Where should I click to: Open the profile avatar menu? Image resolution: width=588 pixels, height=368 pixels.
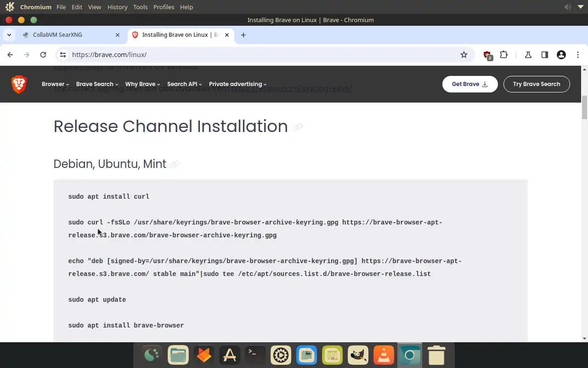click(x=561, y=55)
